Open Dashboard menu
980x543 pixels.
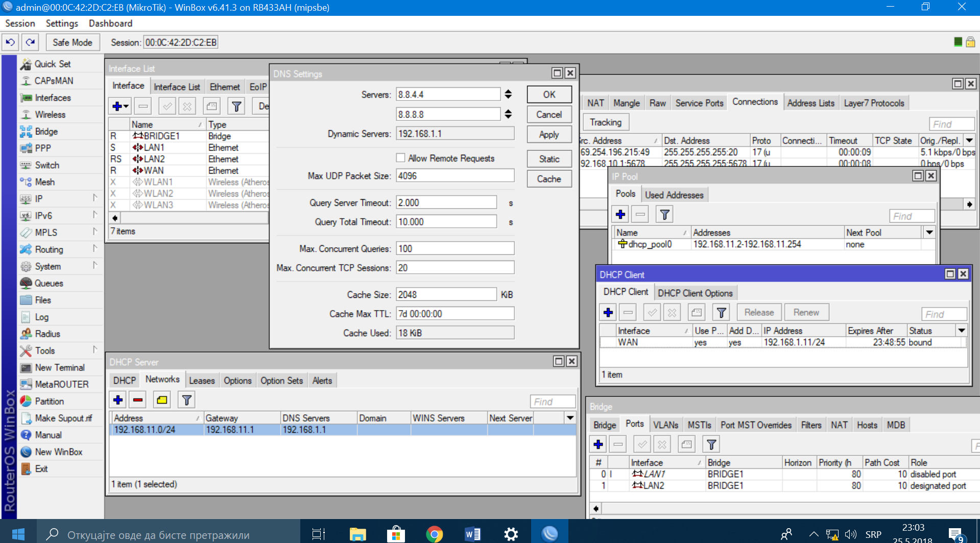click(x=110, y=23)
